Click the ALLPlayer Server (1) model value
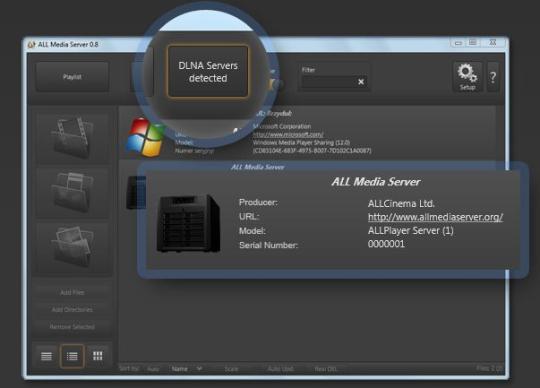 pyautogui.click(x=411, y=230)
